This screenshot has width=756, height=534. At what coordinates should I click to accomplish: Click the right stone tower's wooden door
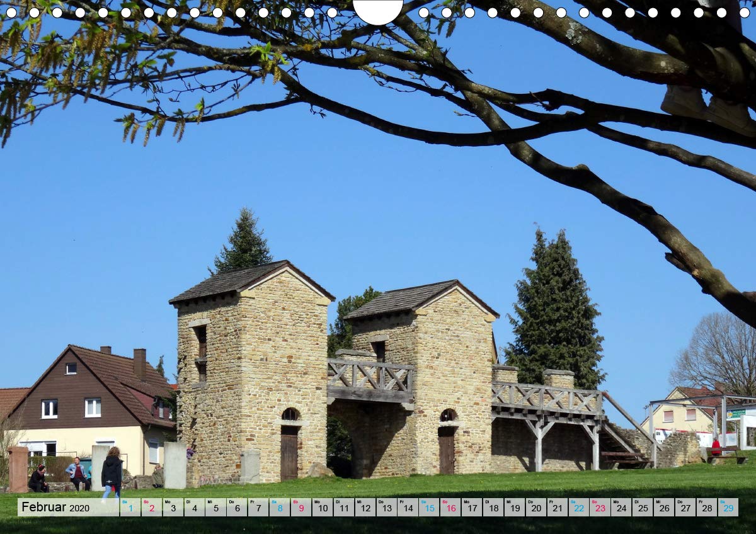(446, 450)
